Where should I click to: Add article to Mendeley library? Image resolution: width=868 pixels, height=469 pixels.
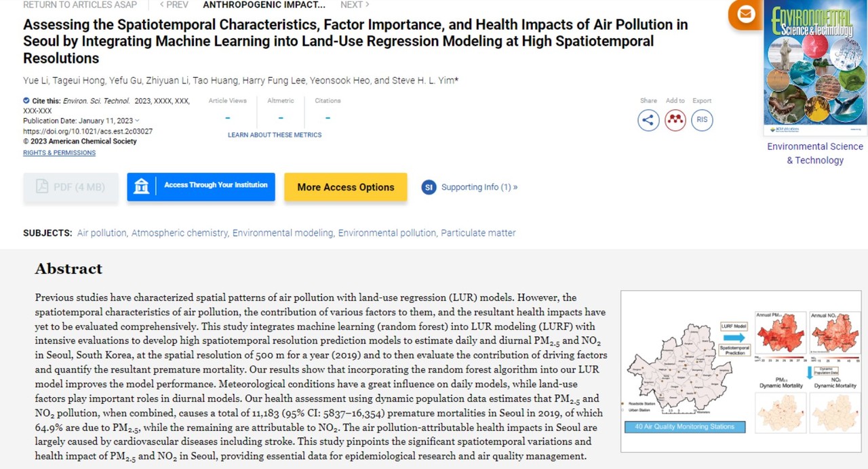click(x=675, y=120)
